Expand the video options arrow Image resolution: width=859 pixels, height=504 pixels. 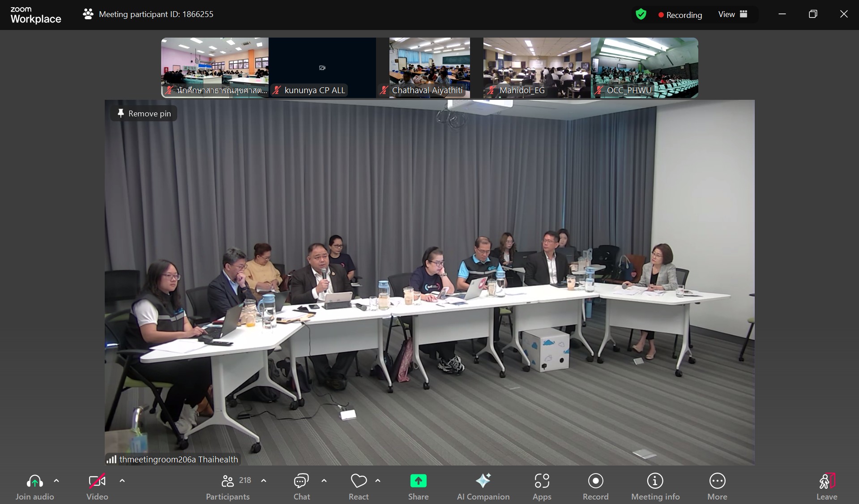click(x=122, y=481)
